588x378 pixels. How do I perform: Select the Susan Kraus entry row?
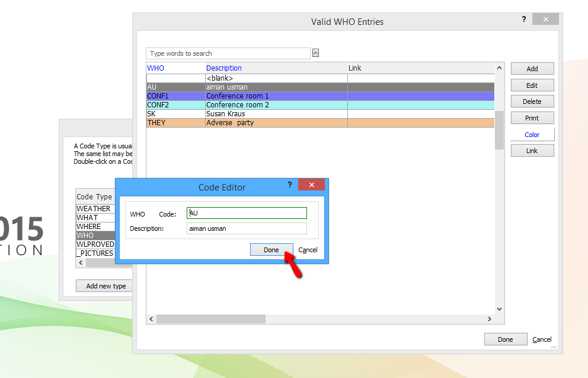(237, 113)
